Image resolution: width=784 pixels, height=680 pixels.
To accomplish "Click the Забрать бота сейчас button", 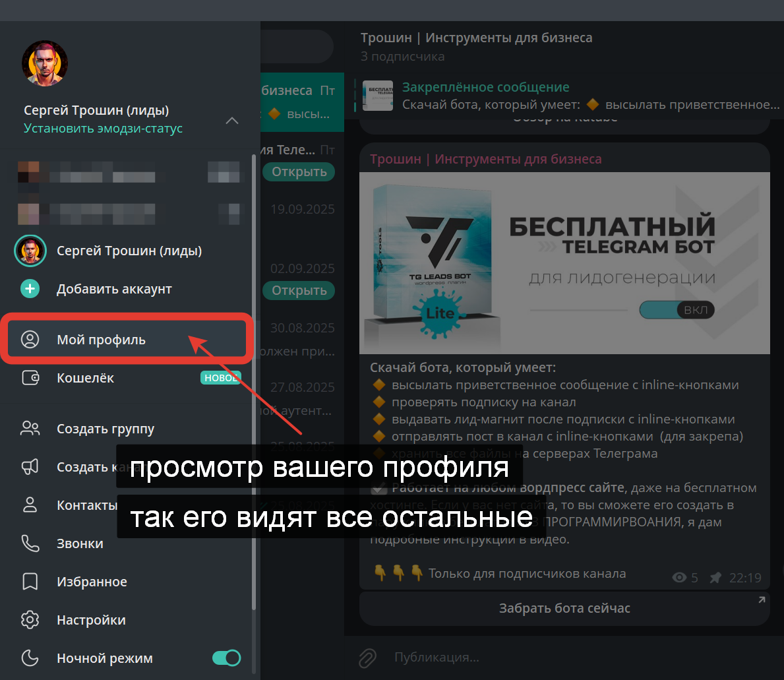I will tap(564, 608).
